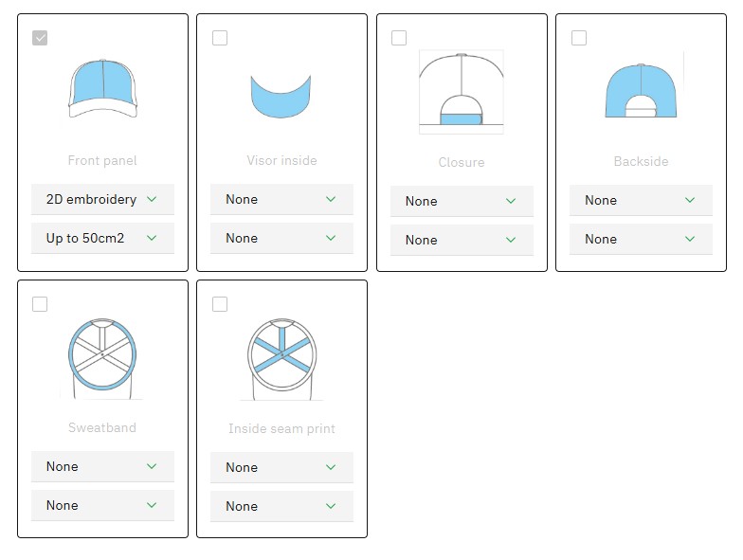Open first dropdown under Backside
The image size is (743, 560).
click(x=641, y=201)
